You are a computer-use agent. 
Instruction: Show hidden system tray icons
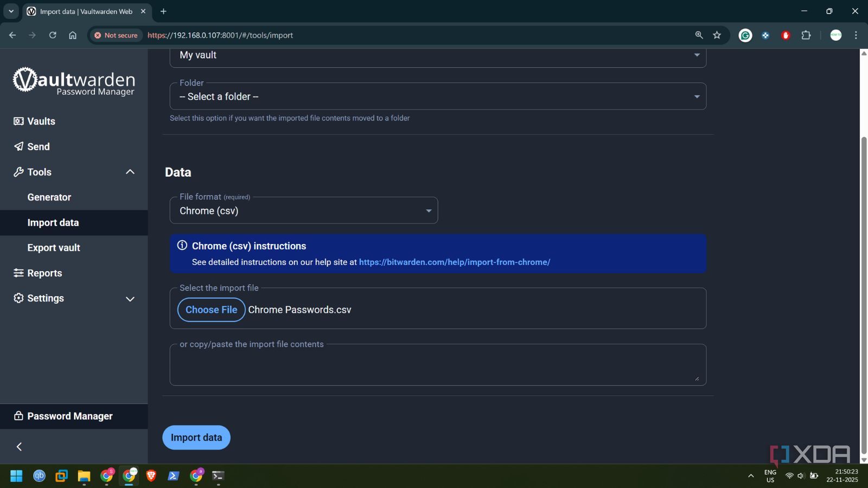(751, 476)
